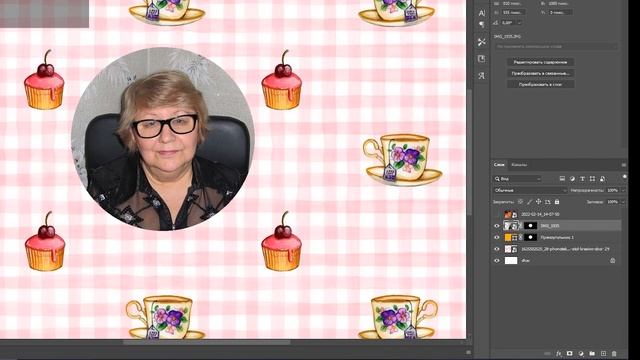
Task: Select the Прямоугольник 1 layer name
Action: pyautogui.click(x=557, y=237)
